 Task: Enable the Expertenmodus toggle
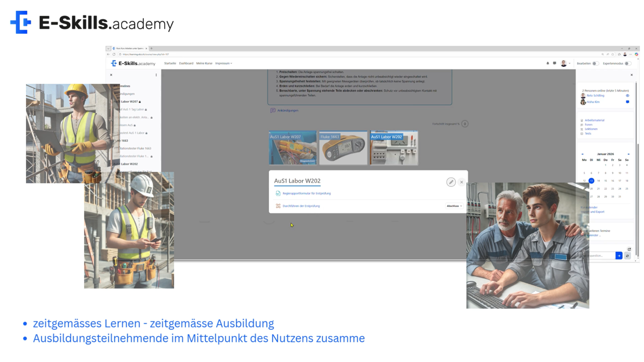(x=628, y=63)
